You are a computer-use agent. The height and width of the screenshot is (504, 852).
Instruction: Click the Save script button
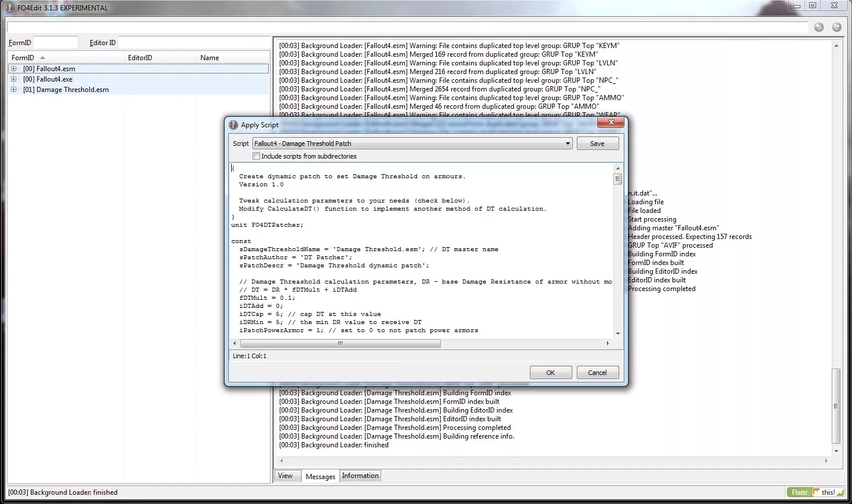pyautogui.click(x=597, y=144)
